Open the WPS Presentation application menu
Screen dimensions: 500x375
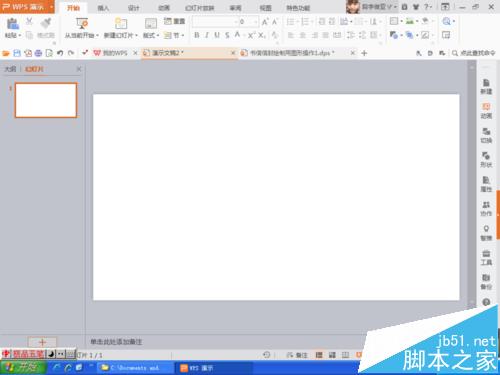click(x=27, y=7)
